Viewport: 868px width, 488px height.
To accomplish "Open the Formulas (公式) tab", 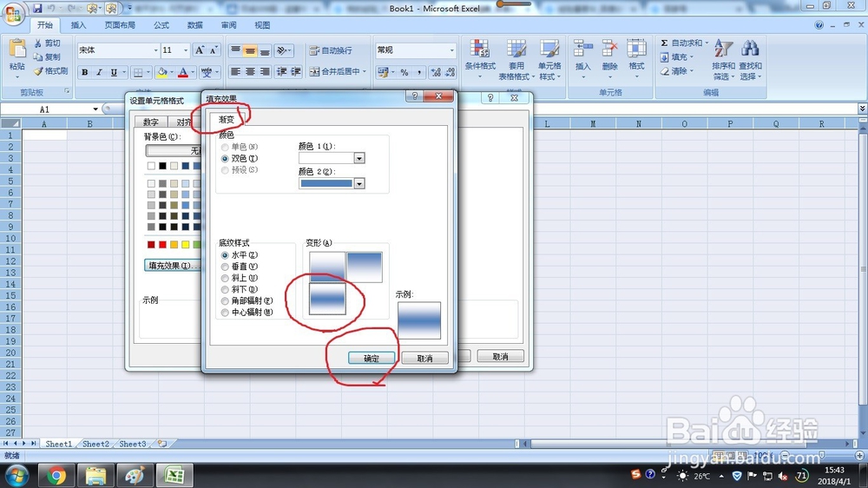I will pos(161,25).
